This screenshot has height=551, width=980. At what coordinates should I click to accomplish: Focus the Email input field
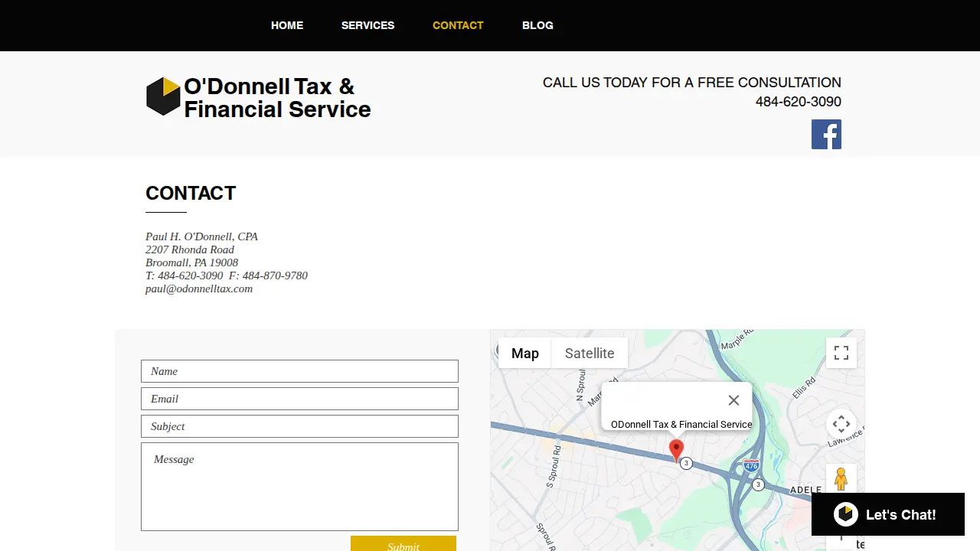coord(299,399)
